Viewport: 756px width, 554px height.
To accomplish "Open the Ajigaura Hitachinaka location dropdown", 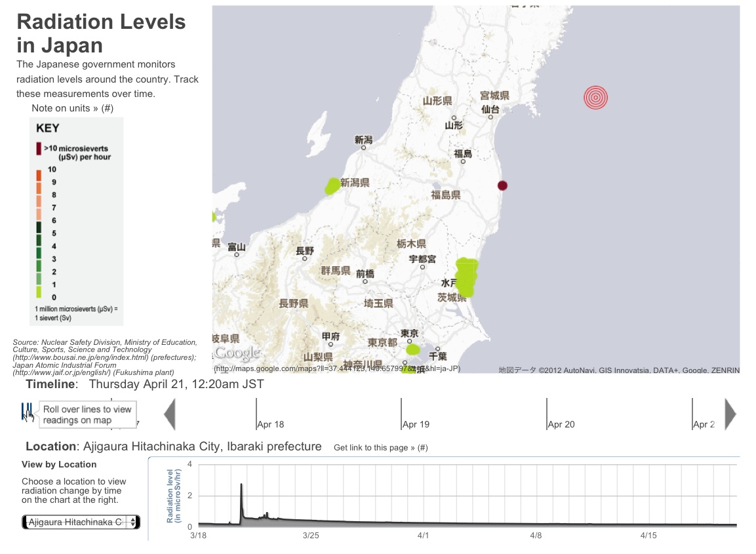I will 81,522.
